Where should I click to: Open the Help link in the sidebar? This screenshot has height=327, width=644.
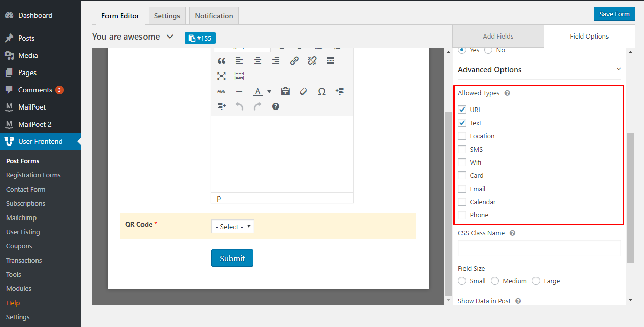click(x=13, y=303)
